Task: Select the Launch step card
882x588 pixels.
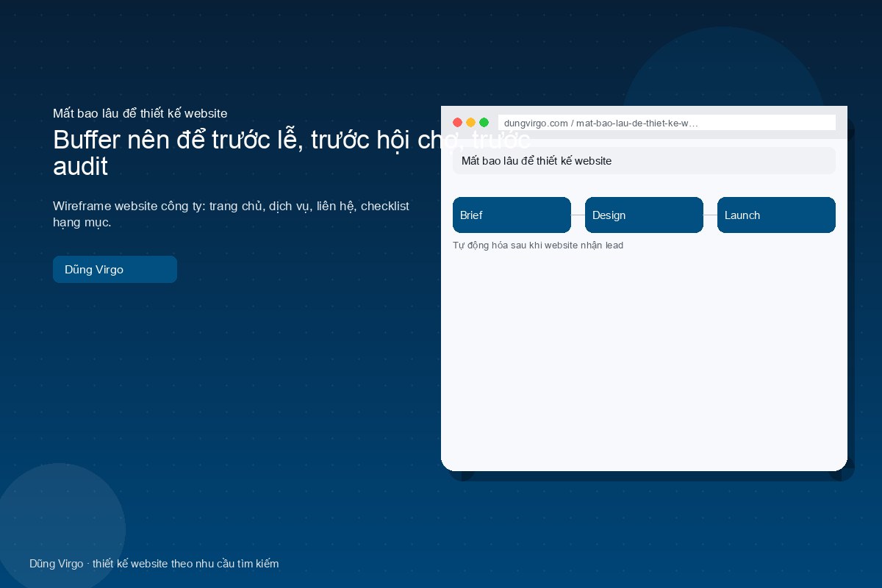Action: [x=776, y=215]
